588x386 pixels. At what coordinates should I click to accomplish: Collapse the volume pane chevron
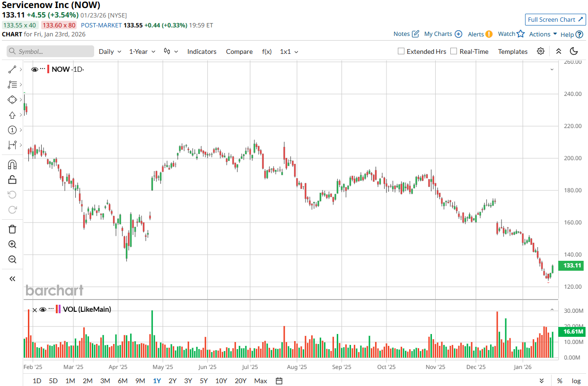pos(552,309)
